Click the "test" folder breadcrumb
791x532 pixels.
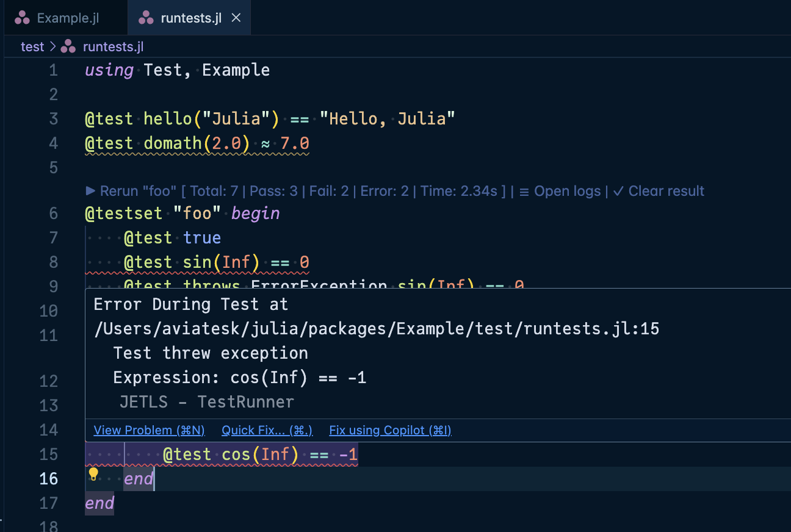(32, 46)
